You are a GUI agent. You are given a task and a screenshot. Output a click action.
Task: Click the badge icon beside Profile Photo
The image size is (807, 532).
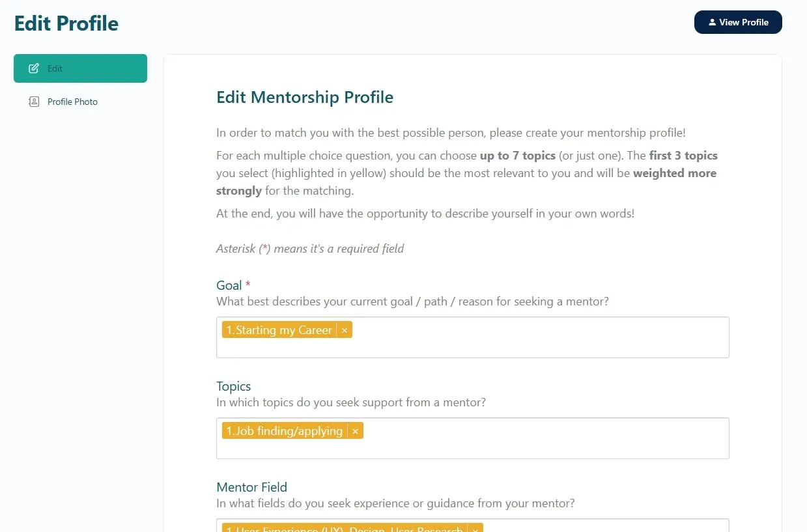click(x=34, y=102)
